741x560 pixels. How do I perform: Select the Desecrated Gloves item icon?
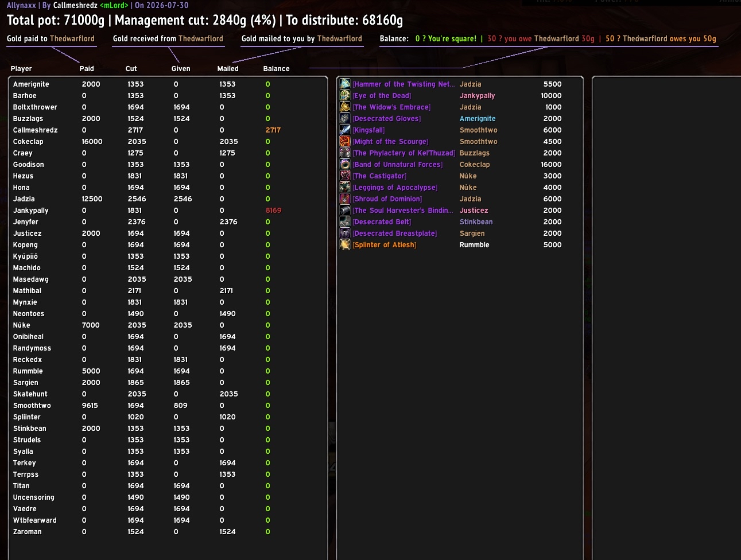(x=345, y=119)
